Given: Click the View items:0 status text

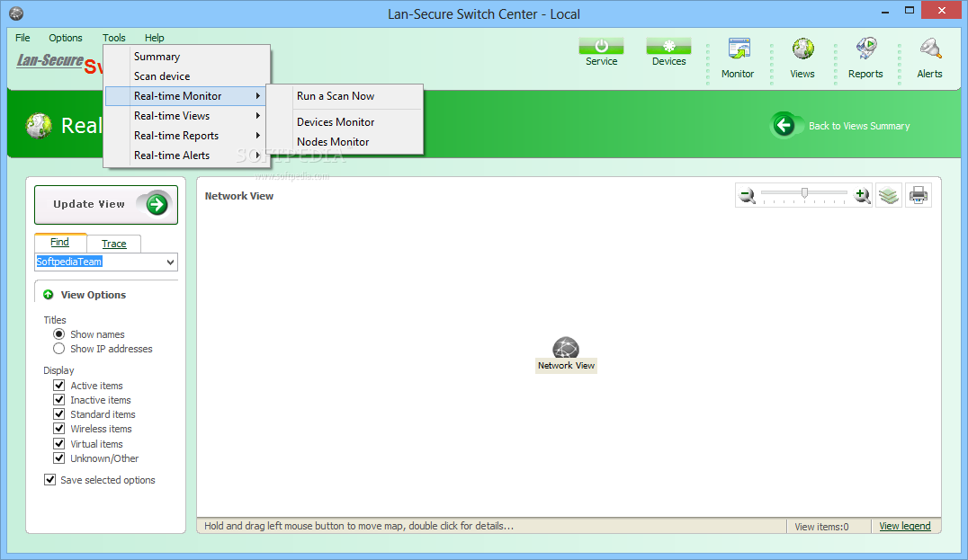Looking at the screenshot, I should pos(821,527).
